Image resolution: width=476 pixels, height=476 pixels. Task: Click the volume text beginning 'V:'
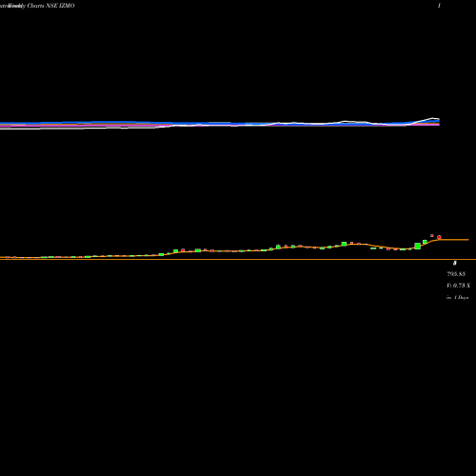click(459, 286)
